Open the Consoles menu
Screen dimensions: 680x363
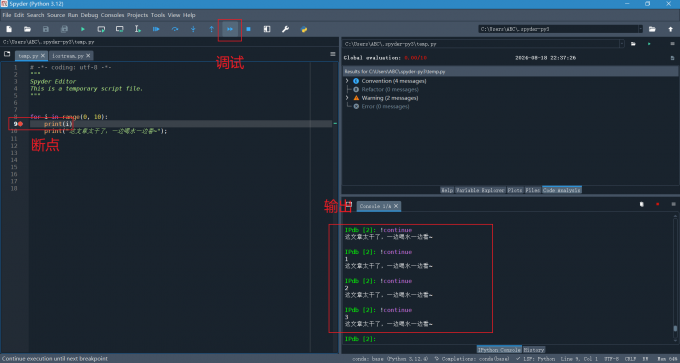(112, 15)
